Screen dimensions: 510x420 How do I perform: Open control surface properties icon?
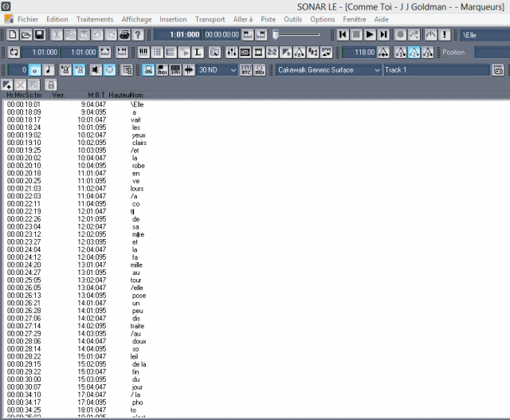coord(498,69)
